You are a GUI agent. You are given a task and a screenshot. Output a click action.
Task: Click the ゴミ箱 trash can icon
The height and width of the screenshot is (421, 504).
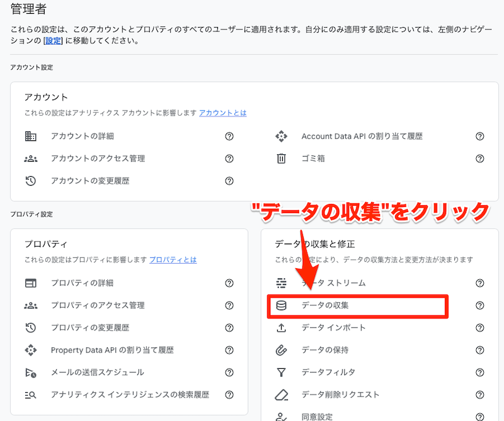[281, 159]
